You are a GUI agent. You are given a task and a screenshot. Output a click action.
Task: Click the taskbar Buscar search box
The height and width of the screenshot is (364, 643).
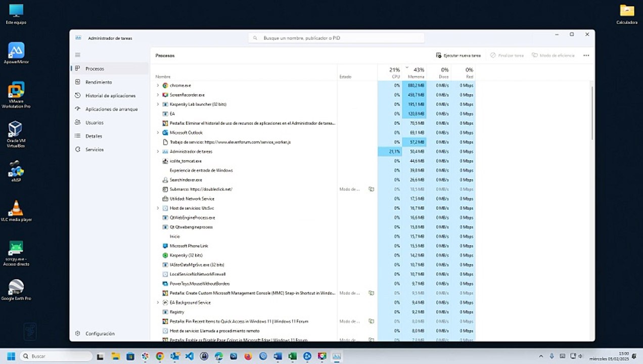pyautogui.click(x=56, y=356)
